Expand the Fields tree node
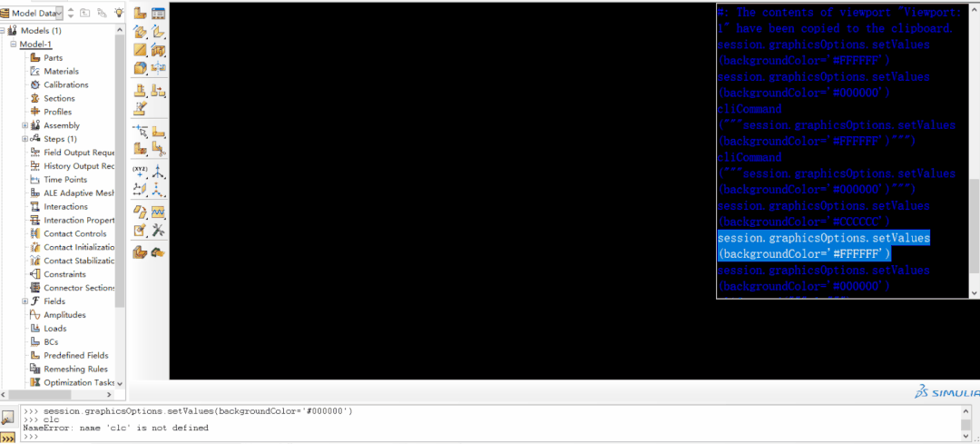Image resolution: width=980 pixels, height=444 pixels. click(25, 301)
